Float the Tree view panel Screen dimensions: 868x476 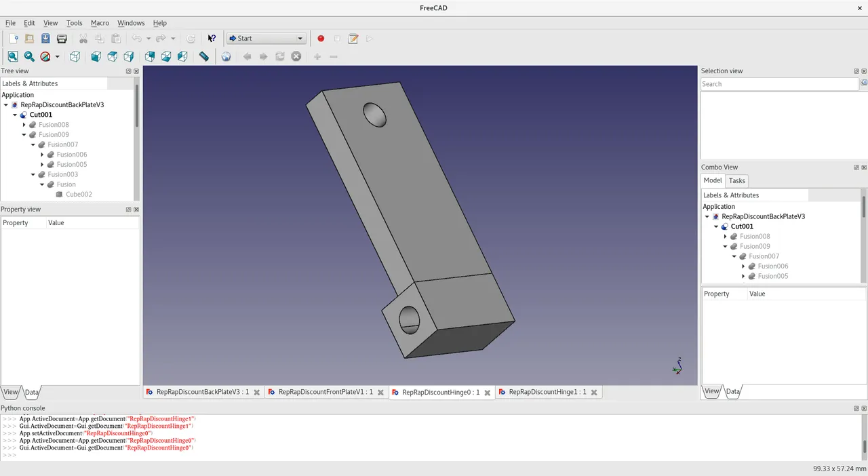point(128,71)
